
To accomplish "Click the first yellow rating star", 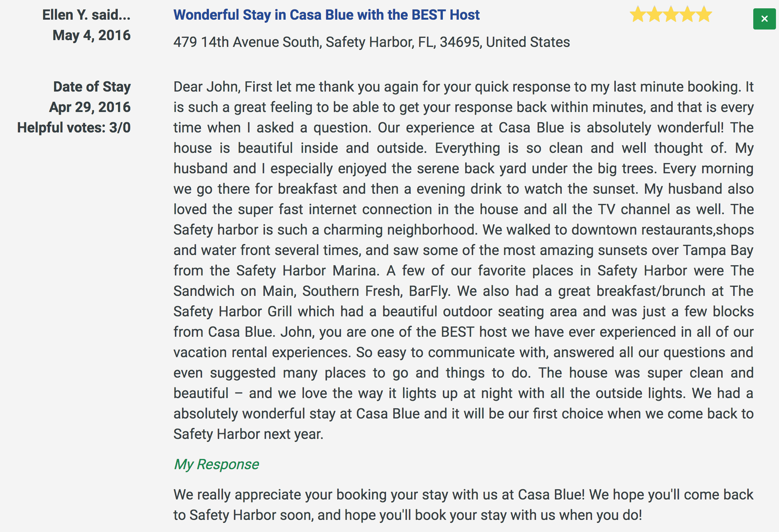I will coord(637,14).
